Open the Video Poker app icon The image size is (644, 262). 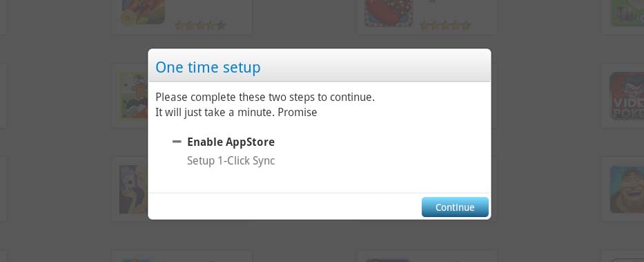[627, 96]
